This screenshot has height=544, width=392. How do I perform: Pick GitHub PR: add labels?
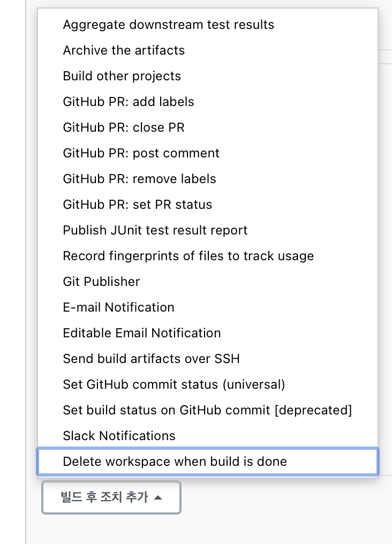207,102
